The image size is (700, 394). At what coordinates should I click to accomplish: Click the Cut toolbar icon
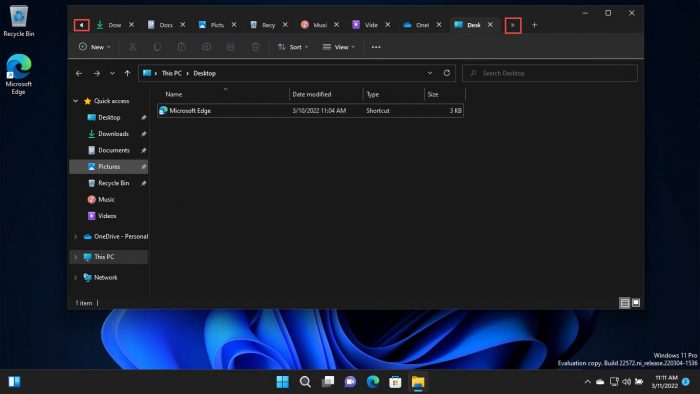133,47
